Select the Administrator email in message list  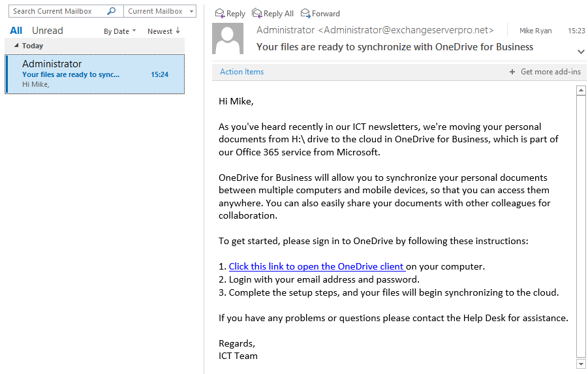(95, 74)
